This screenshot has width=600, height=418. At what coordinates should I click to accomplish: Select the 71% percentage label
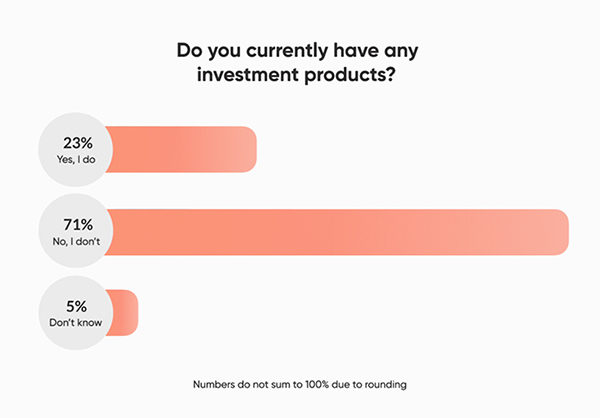coord(78,225)
